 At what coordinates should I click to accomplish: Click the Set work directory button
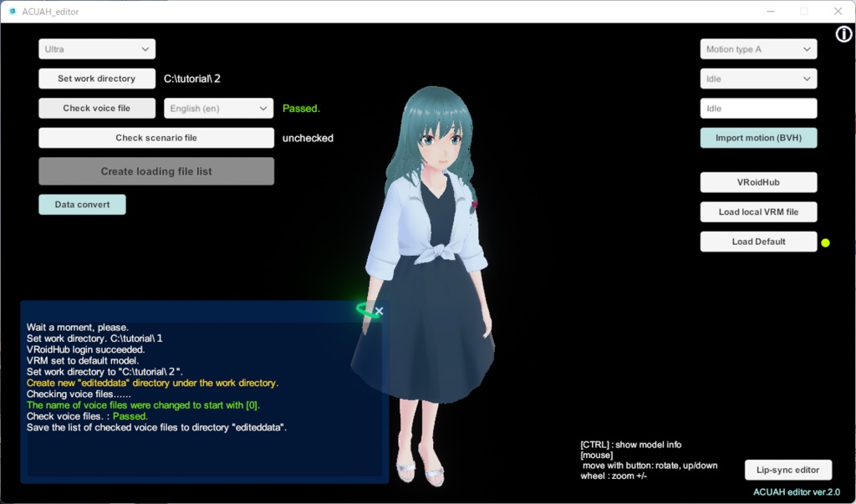(x=96, y=78)
